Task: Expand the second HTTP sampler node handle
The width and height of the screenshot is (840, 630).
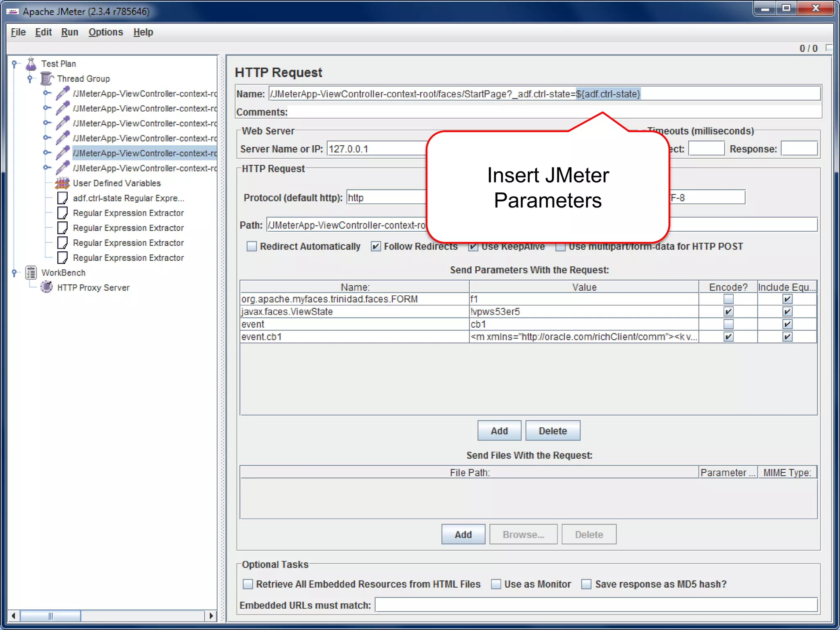Action: click(x=47, y=108)
